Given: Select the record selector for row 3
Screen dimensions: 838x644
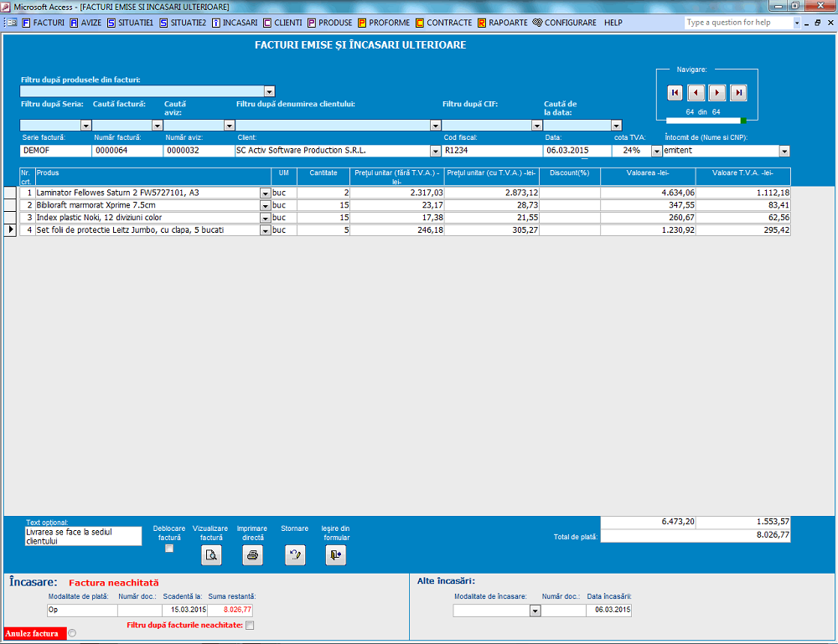Looking at the screenshot, I should pos(10,218).
